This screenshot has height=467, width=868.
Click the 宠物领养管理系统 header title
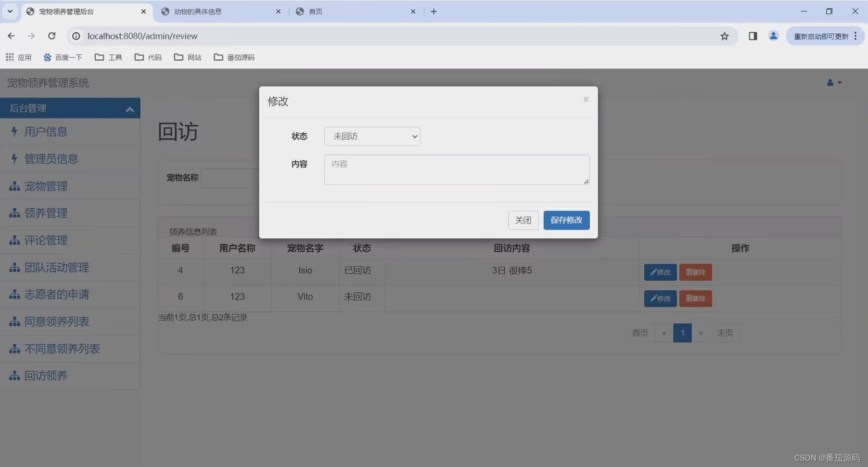pyautogui.click(x=48, y=83)
